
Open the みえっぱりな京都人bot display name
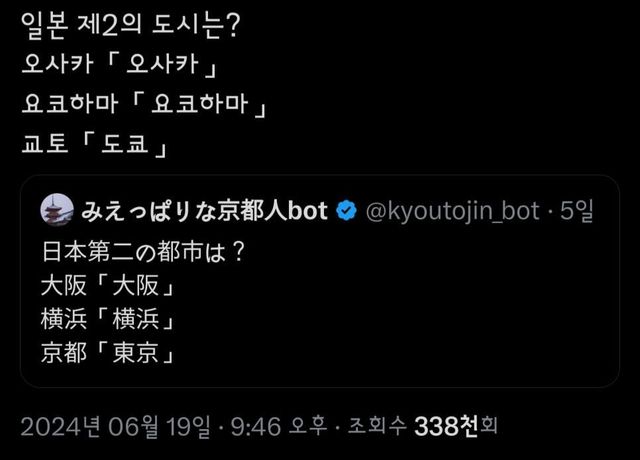[x=205, y=211]
